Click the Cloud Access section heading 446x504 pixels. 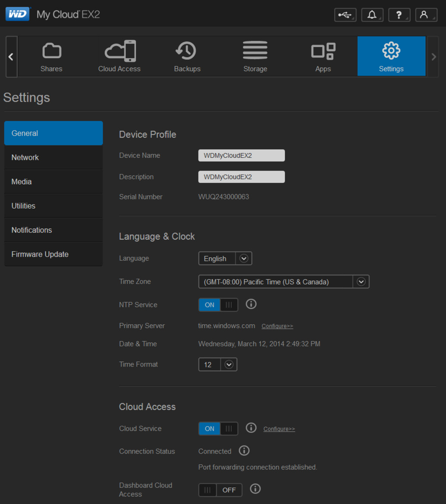[147, 407]
